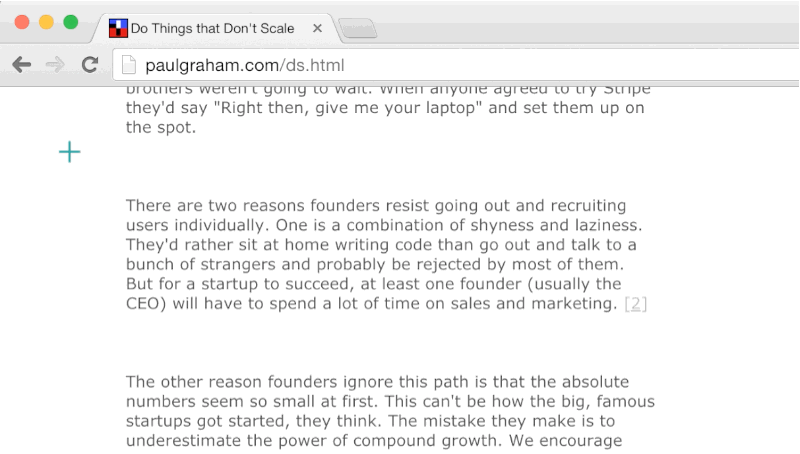
Task: Click the page document icon in address bar
Action: (x=129, y=65)
